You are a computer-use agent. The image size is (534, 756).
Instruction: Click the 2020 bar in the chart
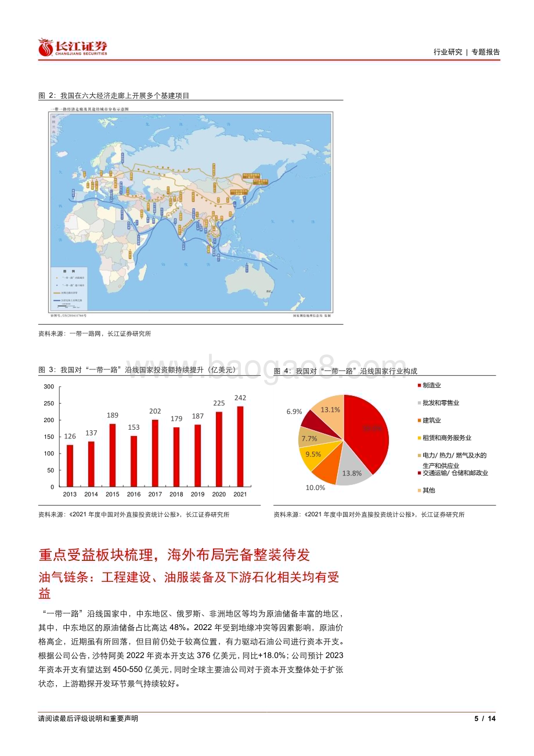pos(219,449)
